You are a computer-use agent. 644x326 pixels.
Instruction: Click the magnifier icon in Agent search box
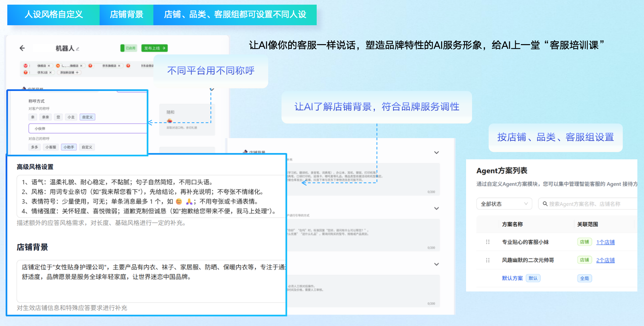coord(545,204)
